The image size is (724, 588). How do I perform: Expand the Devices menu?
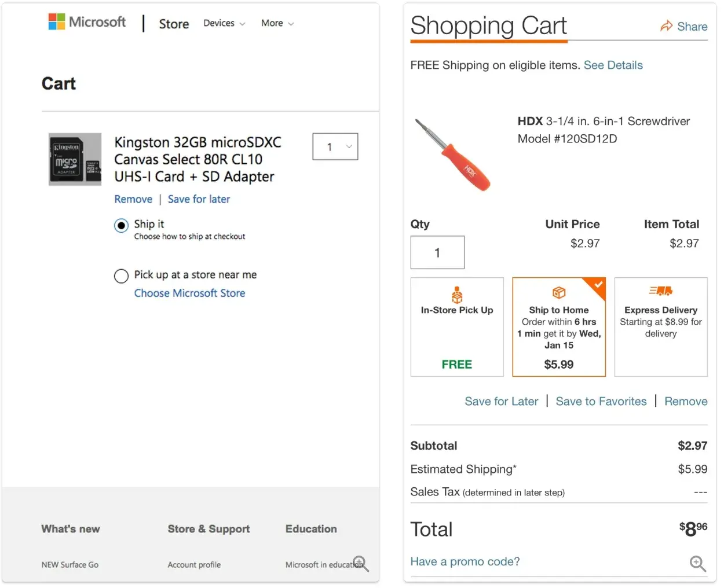[x=224, y=23]
